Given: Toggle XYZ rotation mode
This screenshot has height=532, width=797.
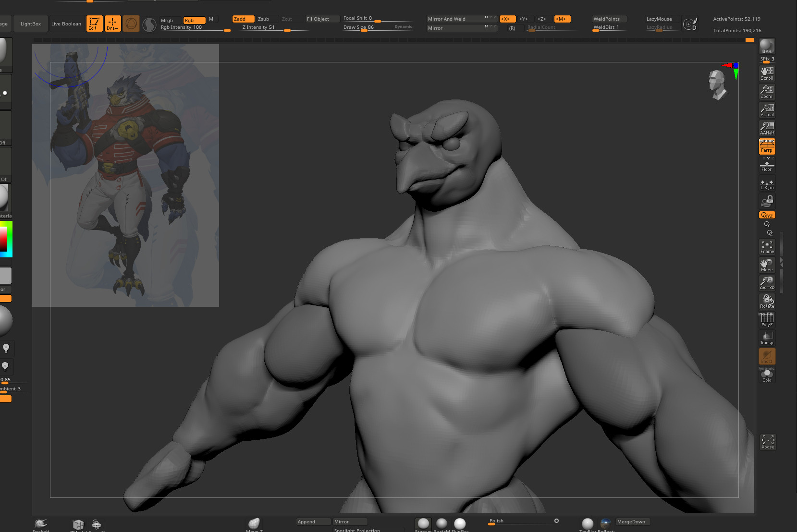Looking at the screenshot, I should (767, 215).
